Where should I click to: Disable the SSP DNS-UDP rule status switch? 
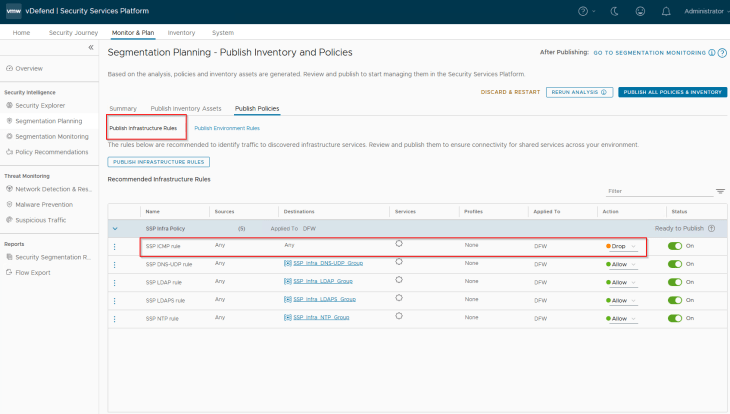coord(675,264)
